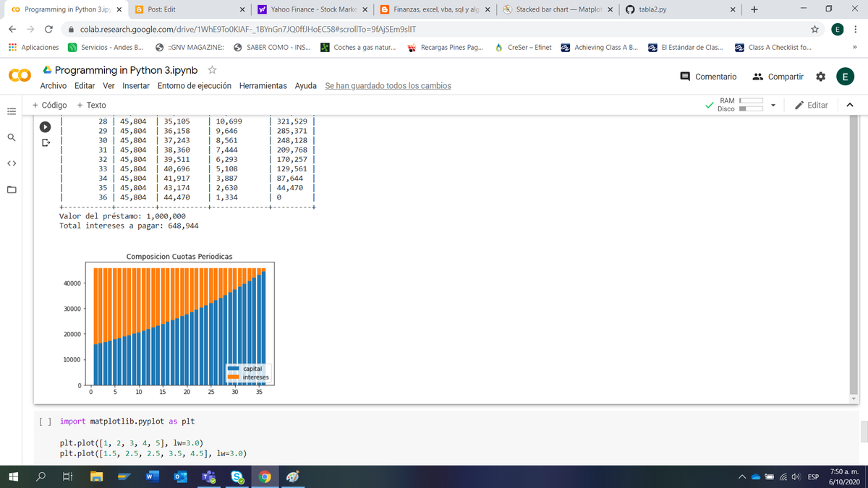The image size is (868, 488).
Task: Open the Ayuda menu
Action: [306, 85]
